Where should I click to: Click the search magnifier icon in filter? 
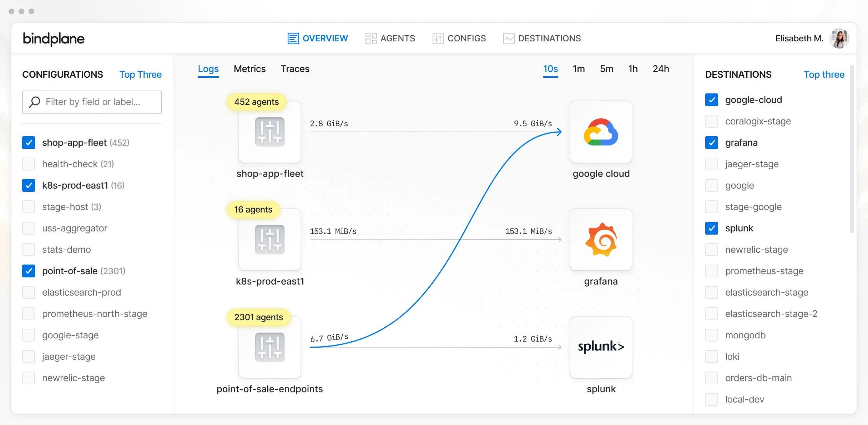pos(35,102)
